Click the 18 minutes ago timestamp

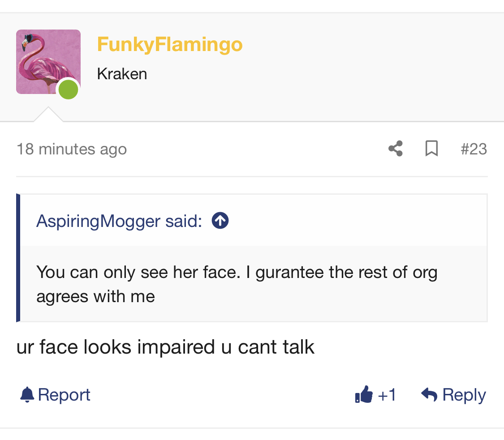[x=72, y=150]
